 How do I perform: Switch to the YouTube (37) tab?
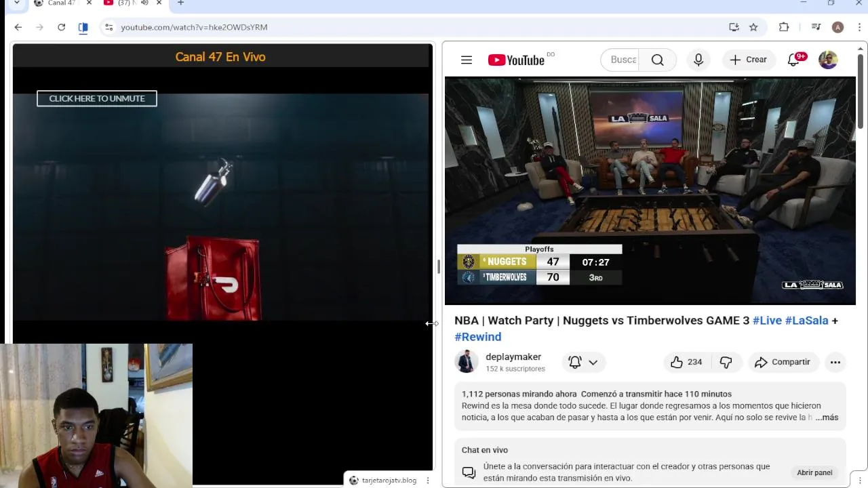(126, 3)
